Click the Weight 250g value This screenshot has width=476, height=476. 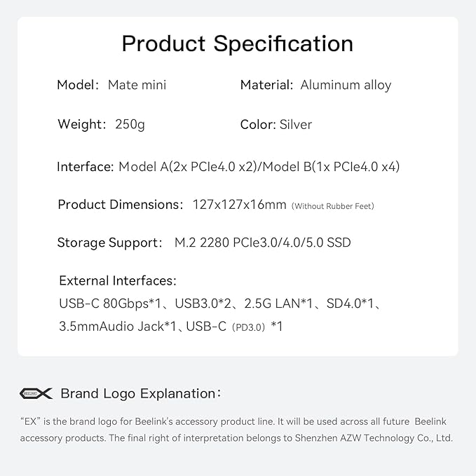point(130,124)
